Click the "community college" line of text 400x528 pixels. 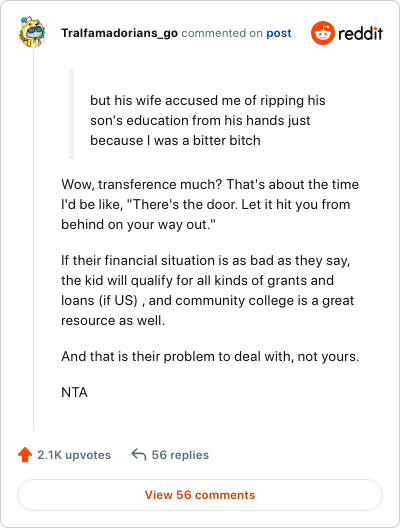207,300
